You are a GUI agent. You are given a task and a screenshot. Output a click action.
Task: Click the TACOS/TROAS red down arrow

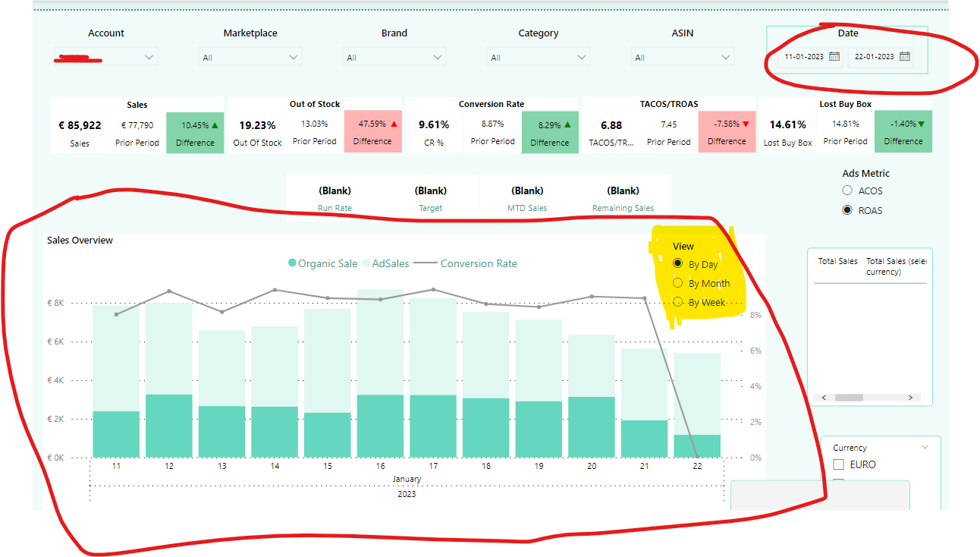pos(745,124)
